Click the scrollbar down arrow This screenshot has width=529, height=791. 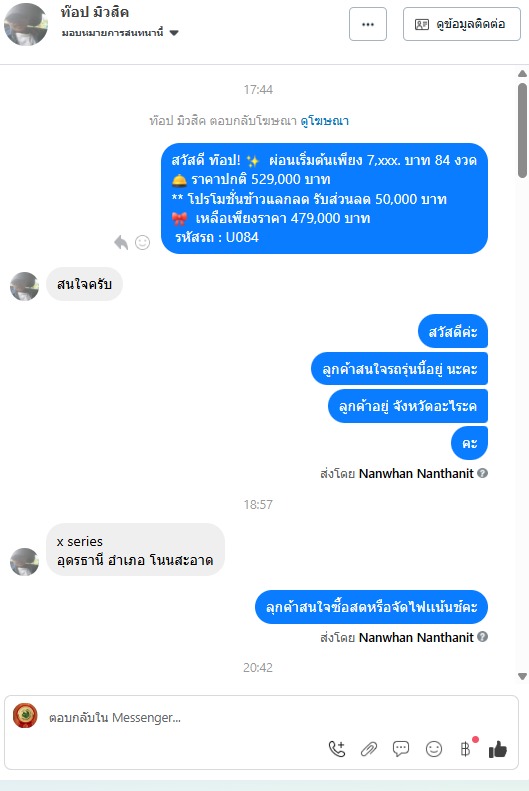click(522, 676)
